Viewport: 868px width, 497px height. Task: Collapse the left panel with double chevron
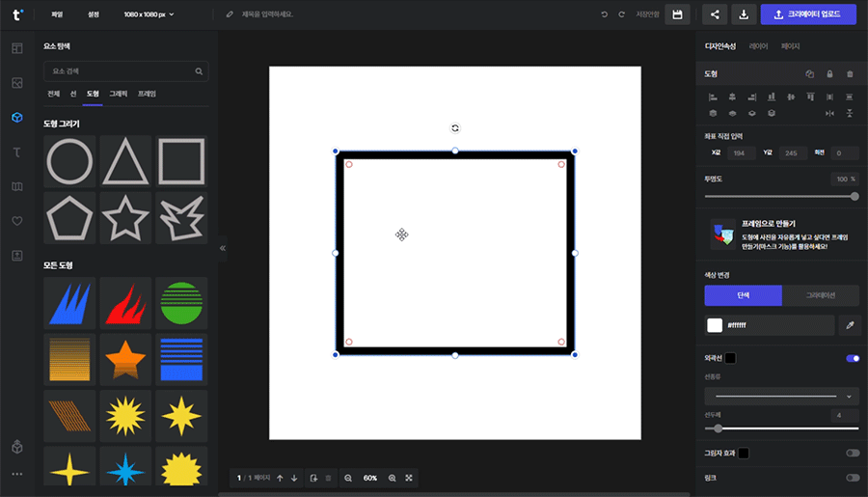tap(223, 248)
